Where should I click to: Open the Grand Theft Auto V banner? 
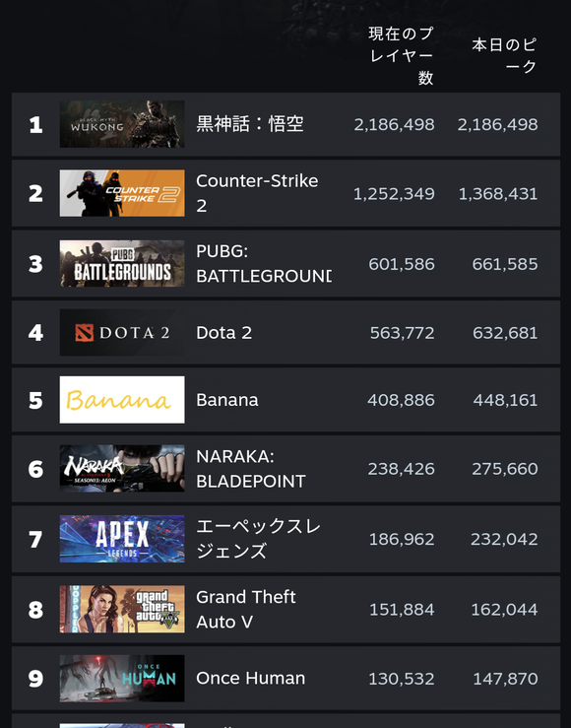pyautogui.click(x=122, y=609)
